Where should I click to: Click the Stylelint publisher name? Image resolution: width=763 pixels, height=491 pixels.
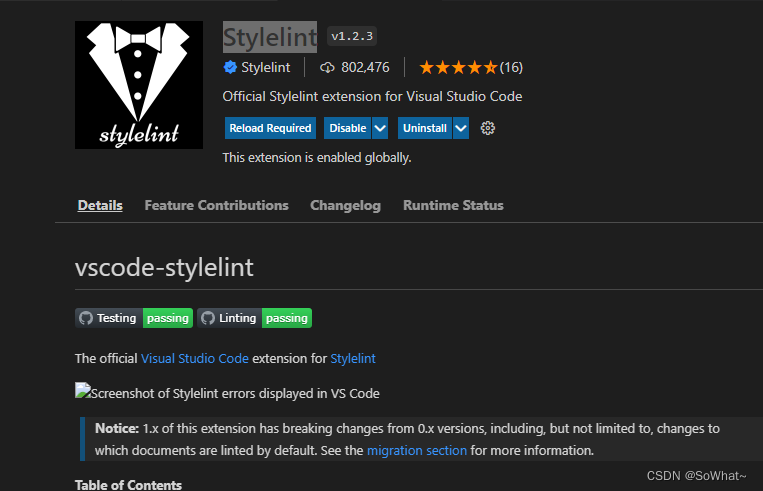266,67
